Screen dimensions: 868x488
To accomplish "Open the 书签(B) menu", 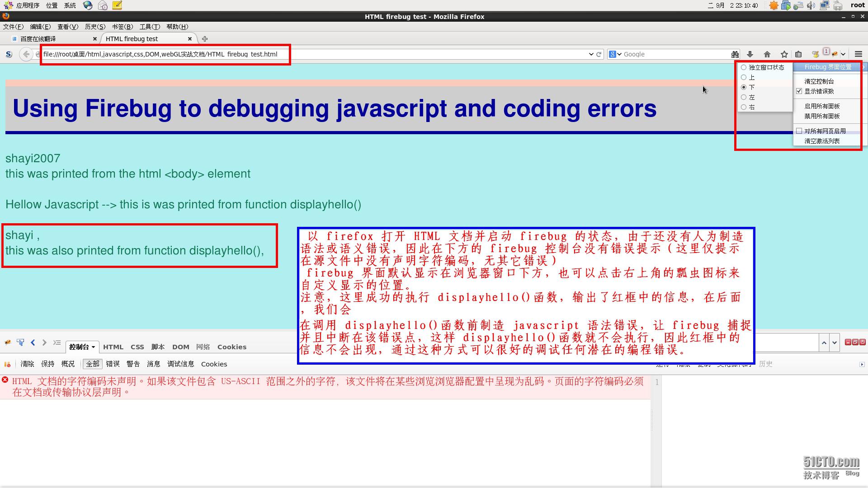I will pos(123,27).
